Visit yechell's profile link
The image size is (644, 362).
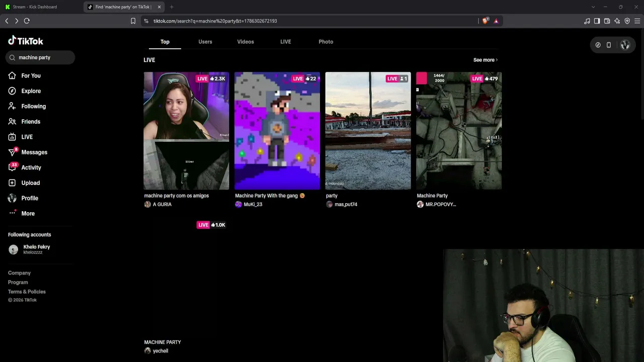point(156,351)
